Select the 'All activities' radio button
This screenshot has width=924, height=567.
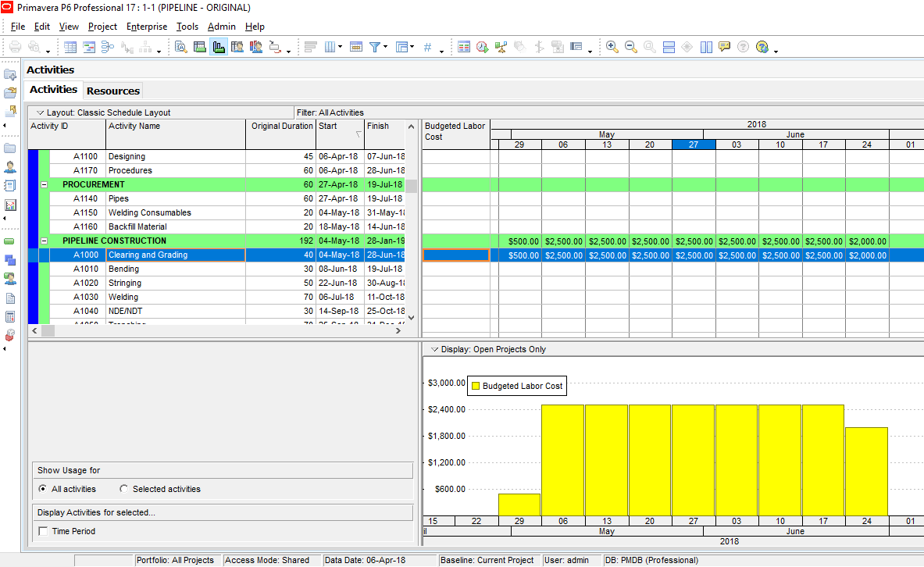tap(42, 489)
